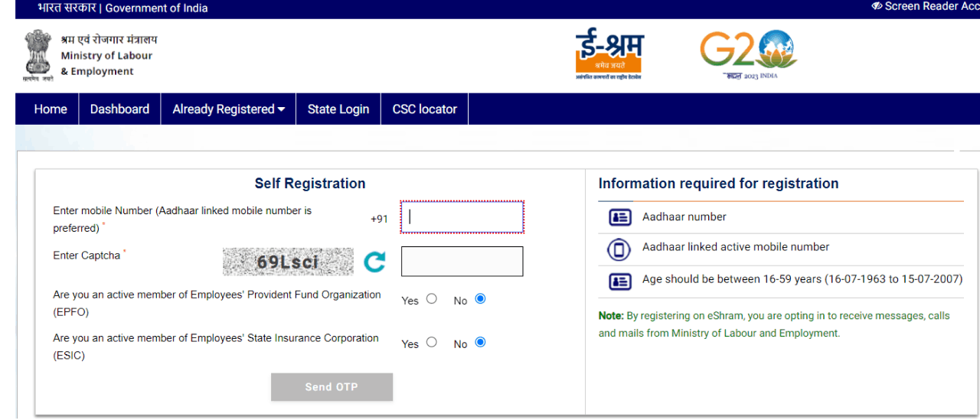Screen dimensions: 980x420
Task: Click the G20 India logo
Action: pyautogui.click(x=748, y=54)
